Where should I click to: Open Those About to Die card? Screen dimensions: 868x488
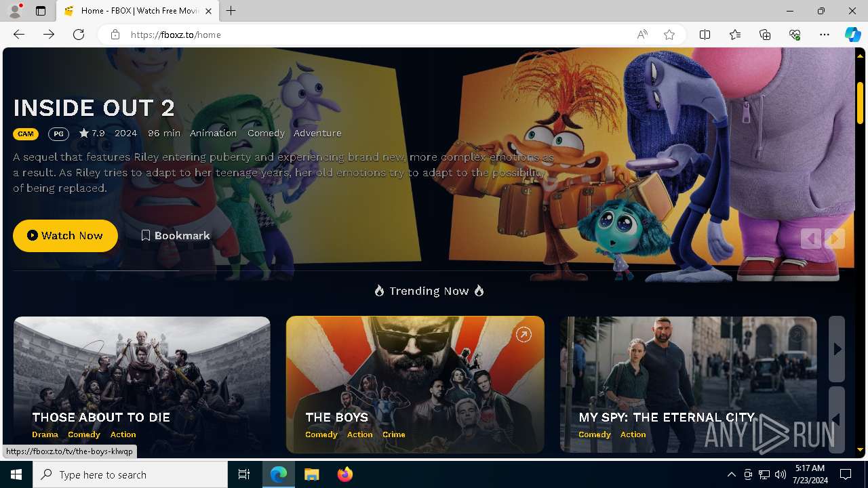tap(142, 384)
